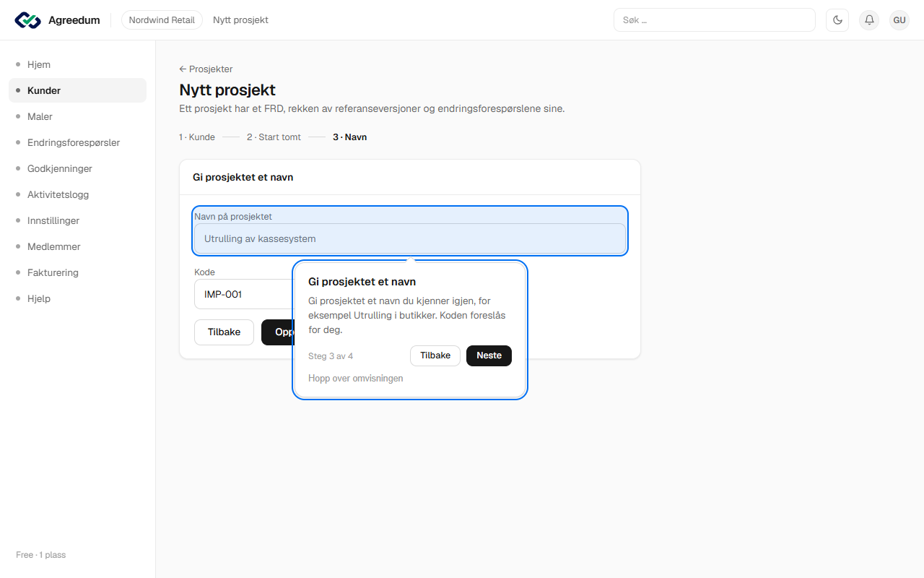This screenshot has width=924, height=578.
Task: Open Kunder in the sidebar
Action: (77, 90)
